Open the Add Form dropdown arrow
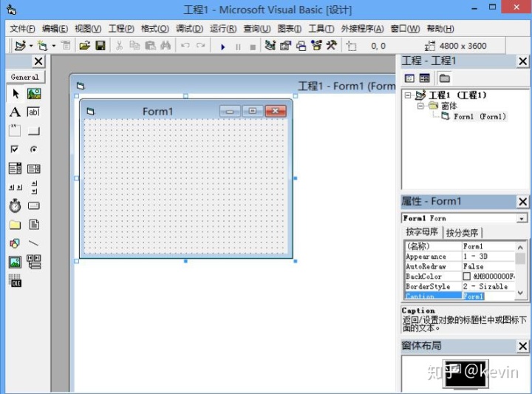 [54, 46]
